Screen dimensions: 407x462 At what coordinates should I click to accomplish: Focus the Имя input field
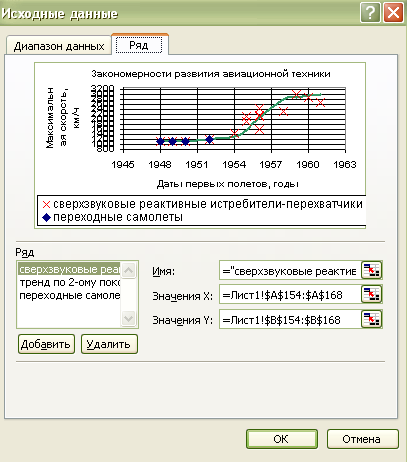(x=290, y=270)
